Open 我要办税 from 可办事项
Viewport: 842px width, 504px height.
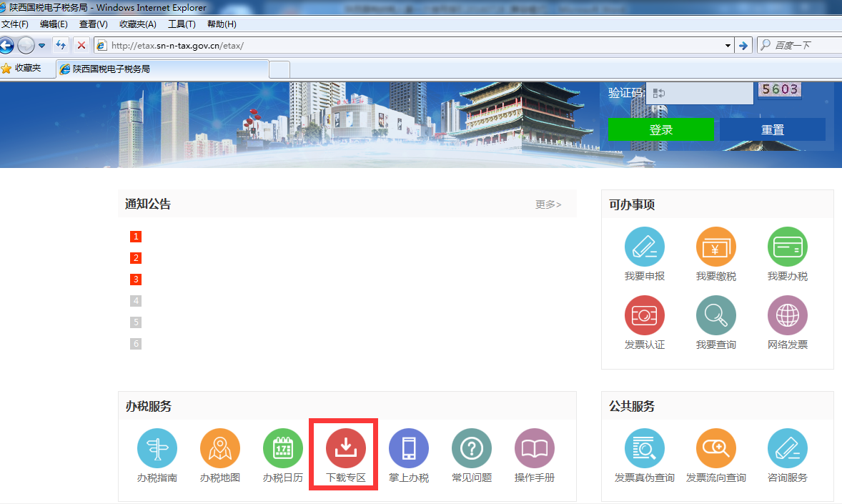[787, 246]
